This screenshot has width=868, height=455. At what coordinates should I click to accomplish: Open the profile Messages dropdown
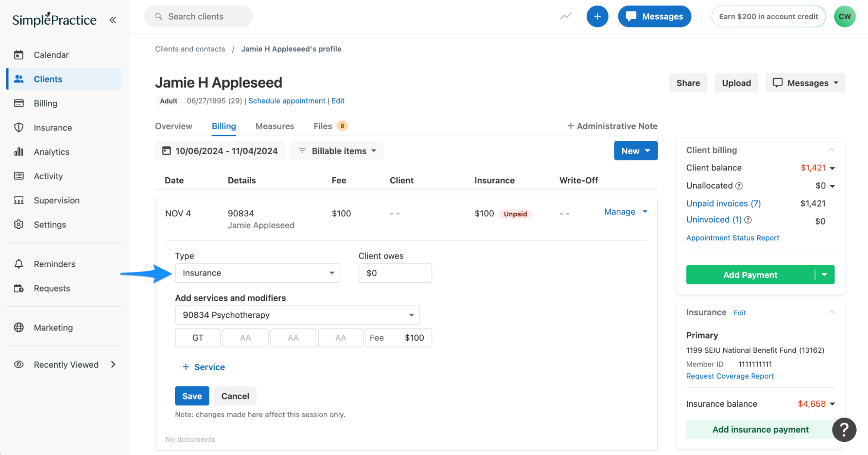(x=805, y=83)
